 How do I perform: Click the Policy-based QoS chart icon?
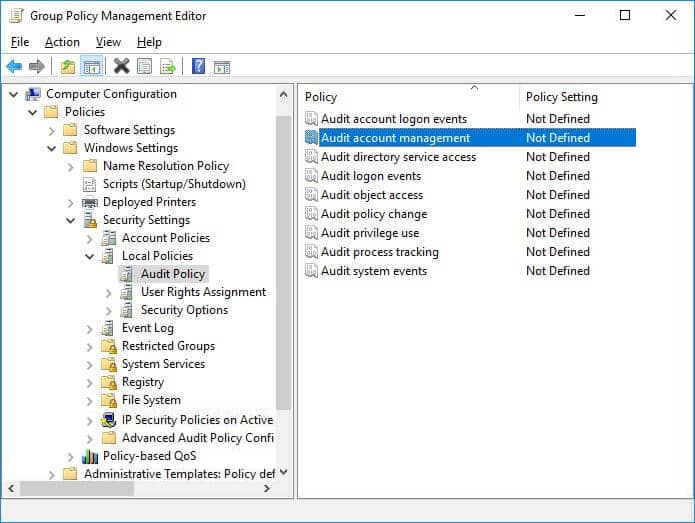tap(90, 456)
